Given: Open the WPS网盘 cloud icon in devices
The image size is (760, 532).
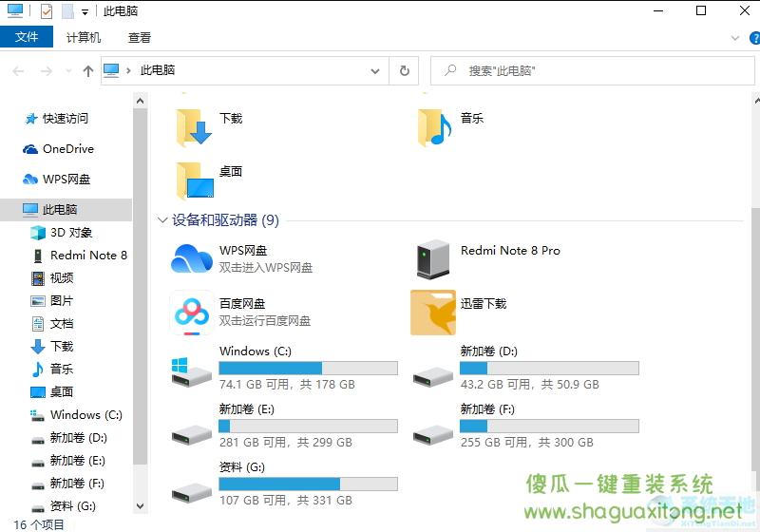Looking at the screenshot, I should [x=192, y=258].
